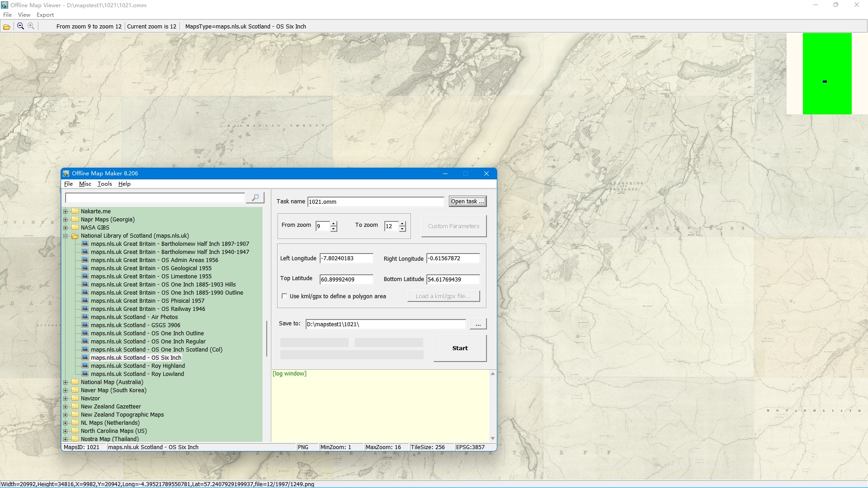Expand the New Zealand Topographic Maps node
The height and width of the screenshot is (488, 868).
[x=66, y=415]
